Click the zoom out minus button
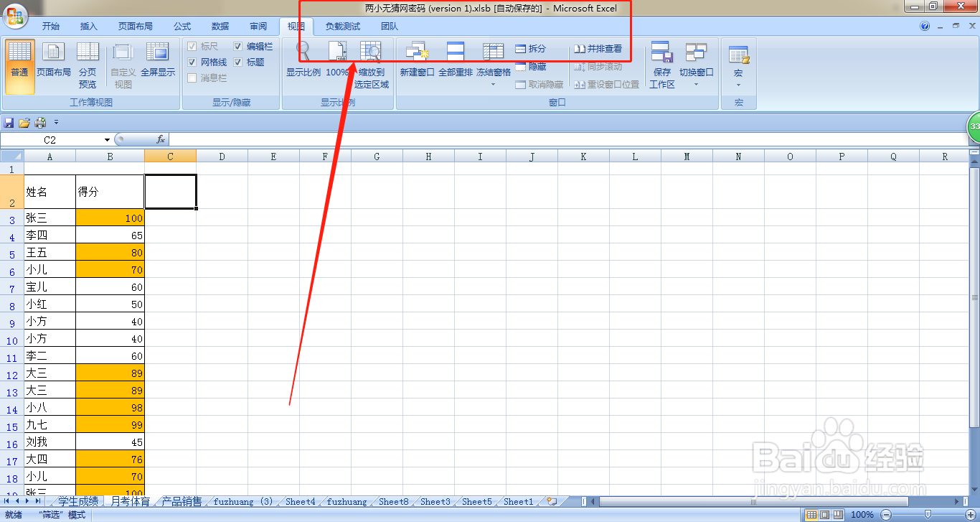The height and width of the screenshot is (522, 980). pyautogui.click(x=886, y=514)
